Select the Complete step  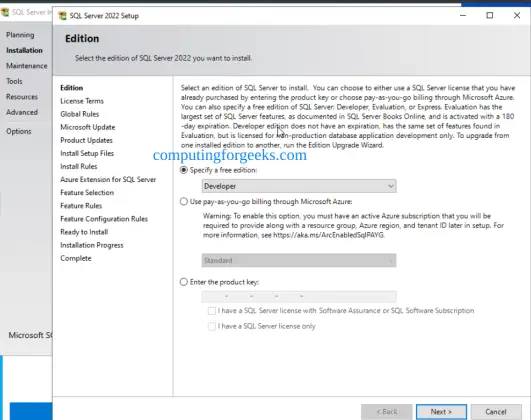(x=76, y=258)
